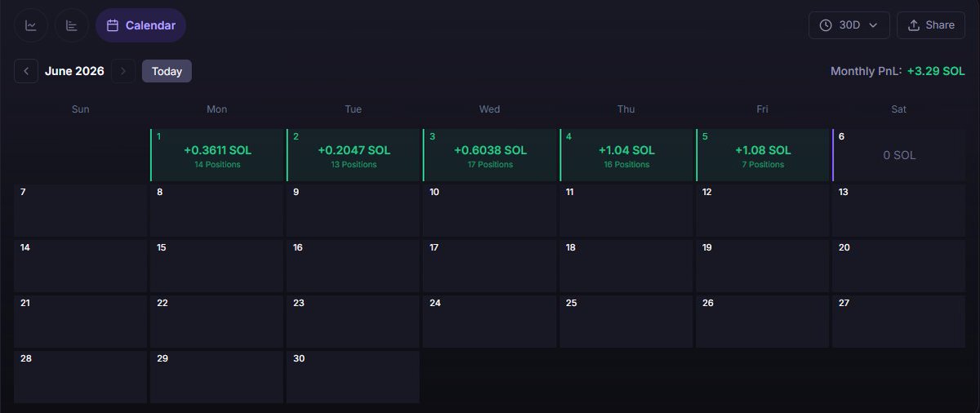Select the Calendar view tab
Screen dimensions: 980x413
pyautogui.click(x=140, y=25)
